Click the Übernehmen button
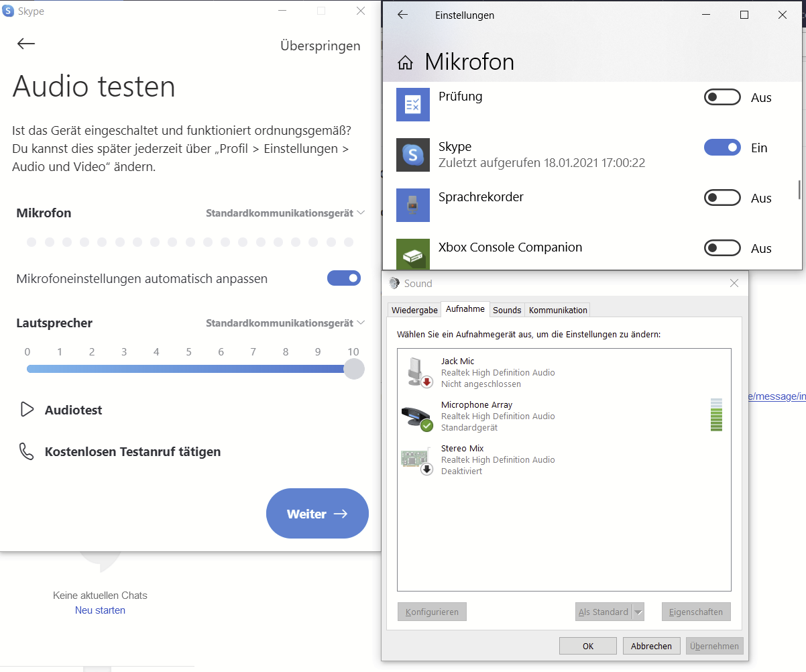The height and width of the screenshot is (672, 806). point(714,646)
